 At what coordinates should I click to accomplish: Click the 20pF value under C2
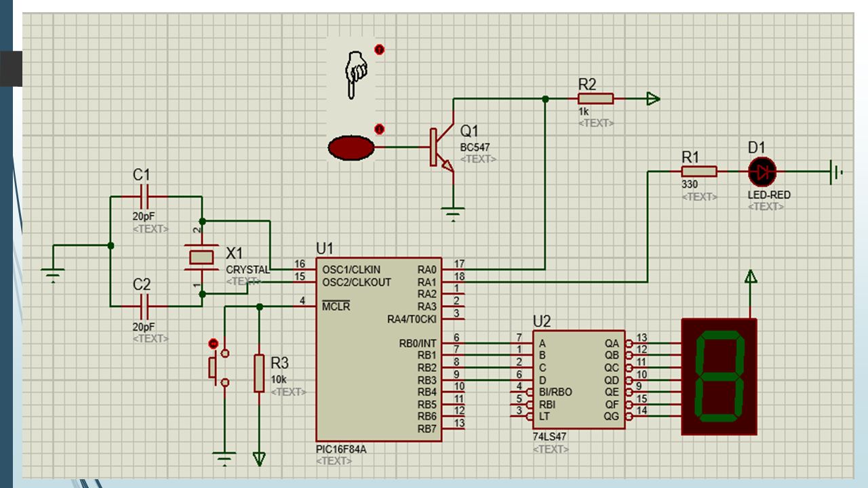click(144, 327)
